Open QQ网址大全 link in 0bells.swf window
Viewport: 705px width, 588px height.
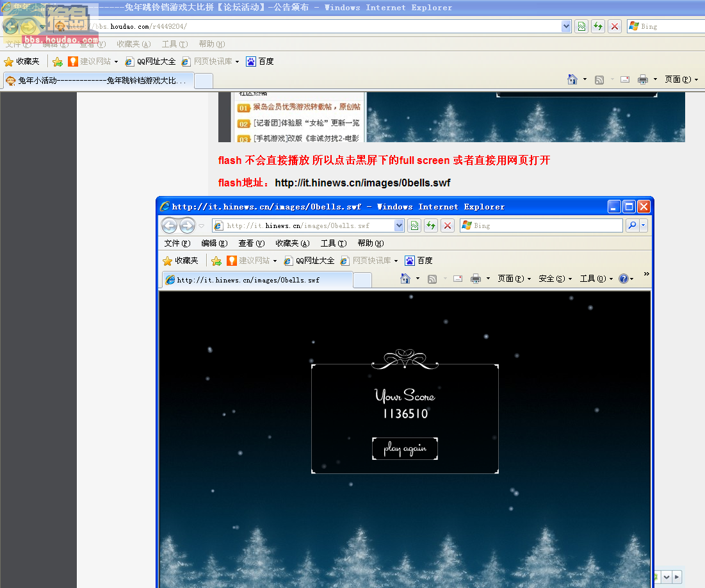tap(309, 261)
